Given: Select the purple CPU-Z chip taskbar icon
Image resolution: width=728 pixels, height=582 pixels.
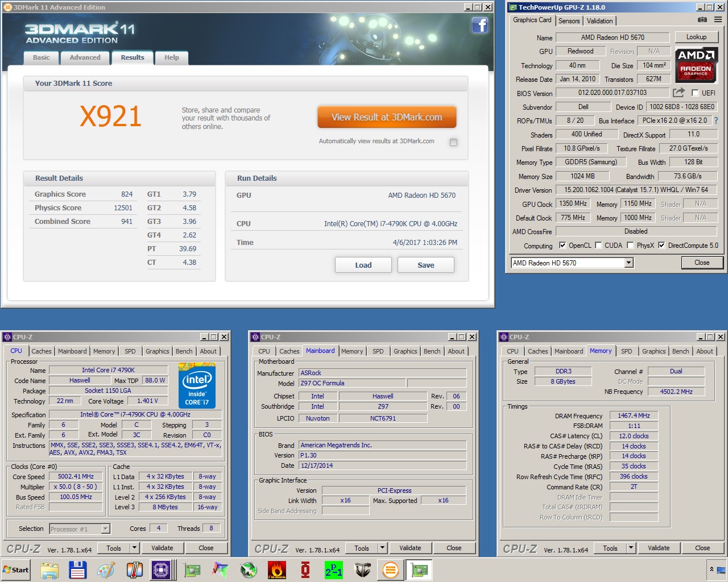Looking at the screenshot, I should coord(161,570).
